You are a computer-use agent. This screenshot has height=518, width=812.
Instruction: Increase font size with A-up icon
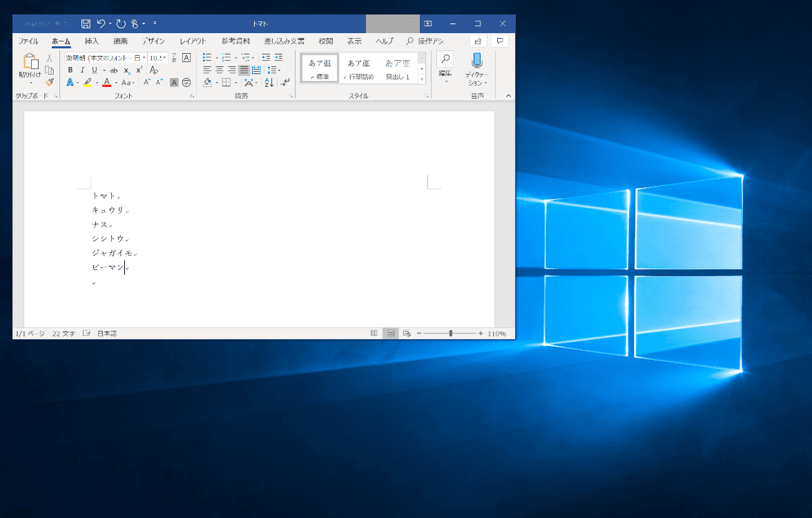[x=147, y=82]
